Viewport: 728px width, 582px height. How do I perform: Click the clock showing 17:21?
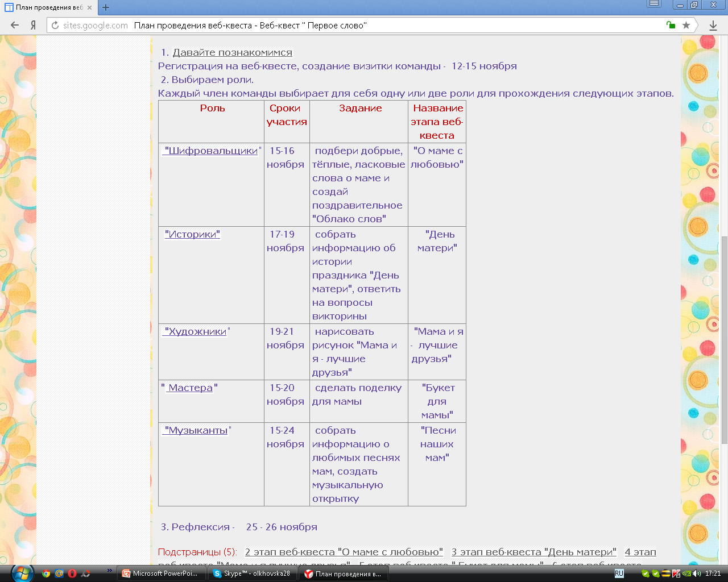coord(713,573)
